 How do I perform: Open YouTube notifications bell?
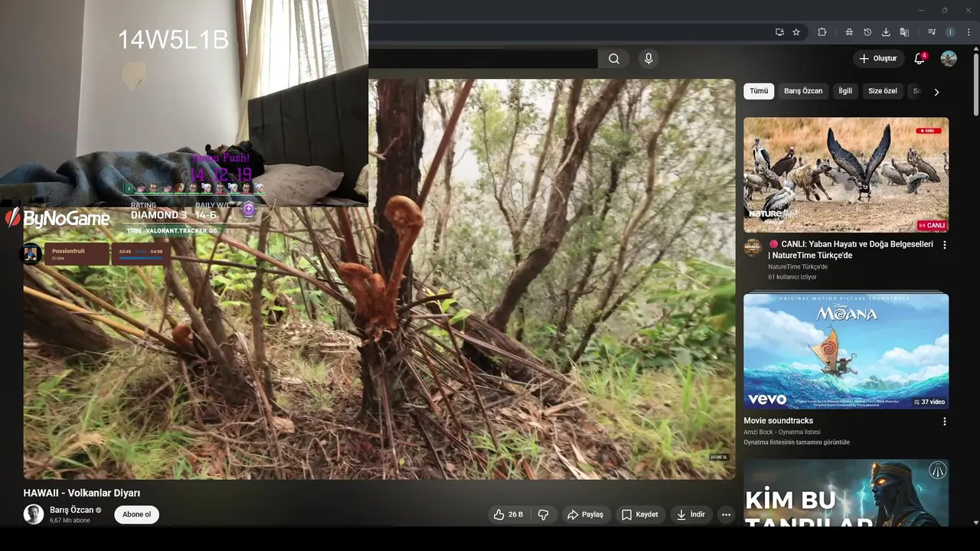click(x=920, y=59)
